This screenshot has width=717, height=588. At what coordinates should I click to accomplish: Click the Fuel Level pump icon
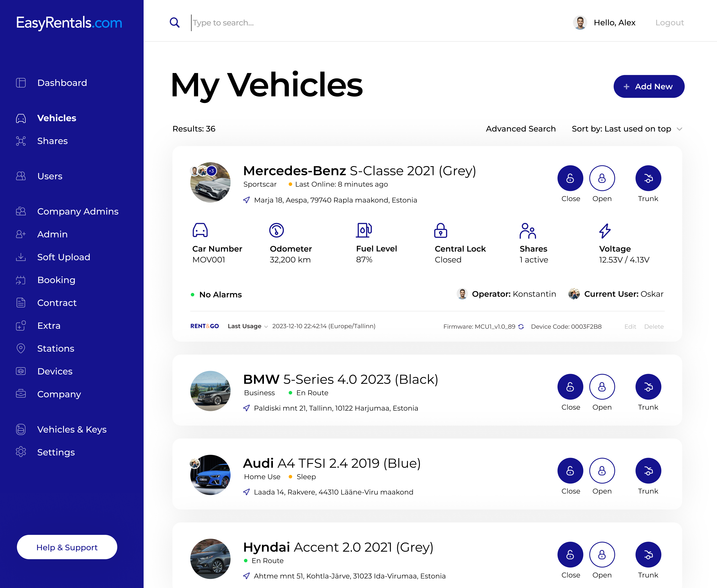pos(364,230)
